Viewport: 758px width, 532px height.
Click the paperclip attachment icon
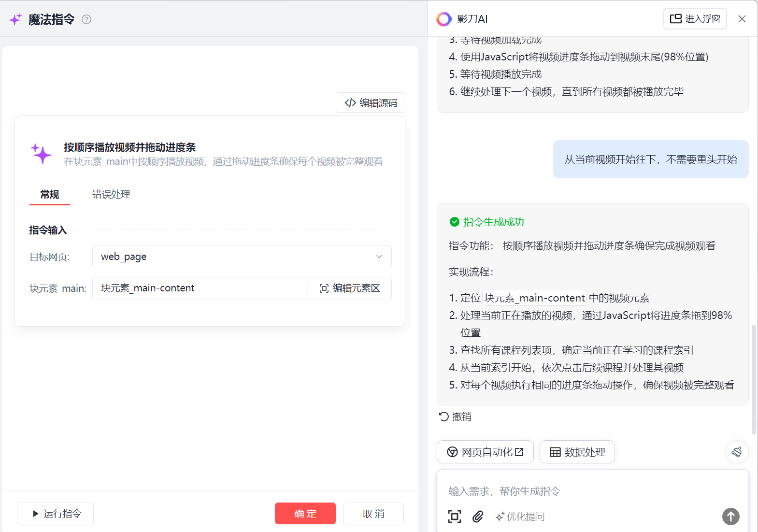pos(478,517)
